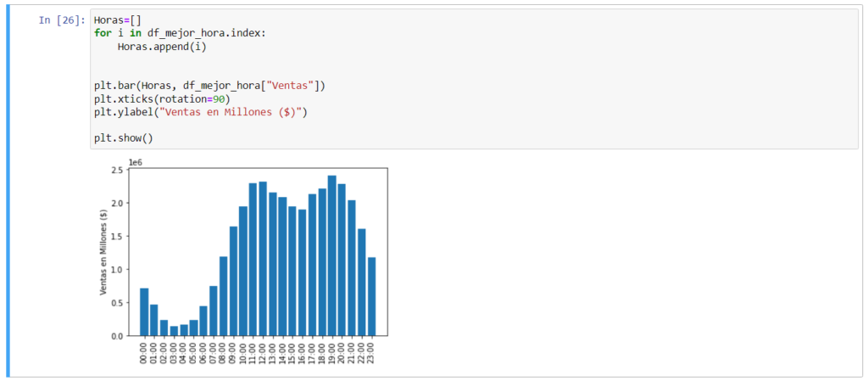
Task: Click the tallest bar at 19:00
Action: coord(332,255)
